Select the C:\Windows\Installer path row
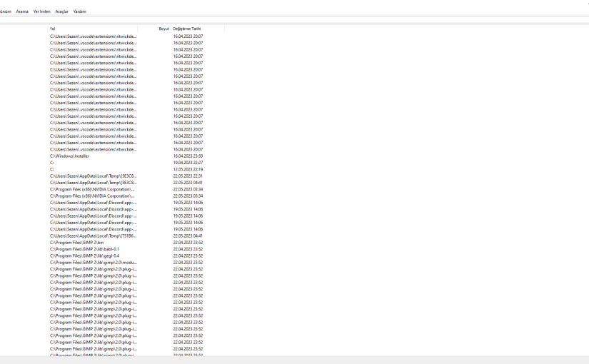 (69, 156)
